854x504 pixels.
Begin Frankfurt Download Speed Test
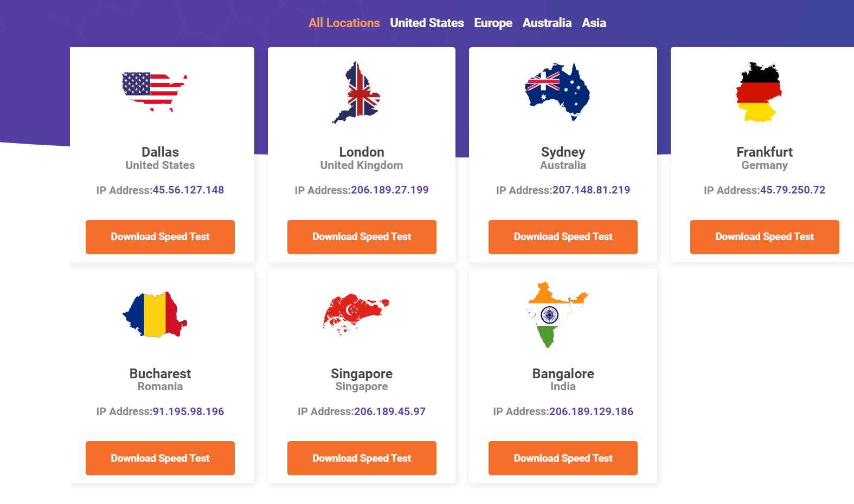tap(765, 237)
